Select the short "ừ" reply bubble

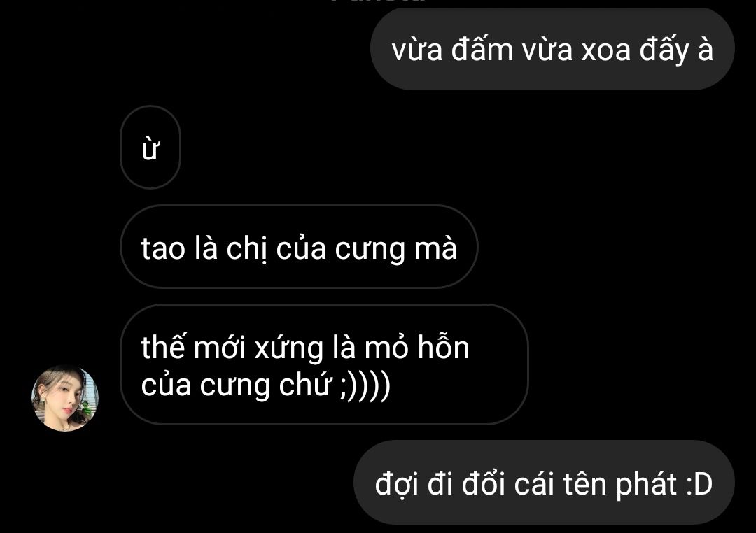[x=150, y=148]
